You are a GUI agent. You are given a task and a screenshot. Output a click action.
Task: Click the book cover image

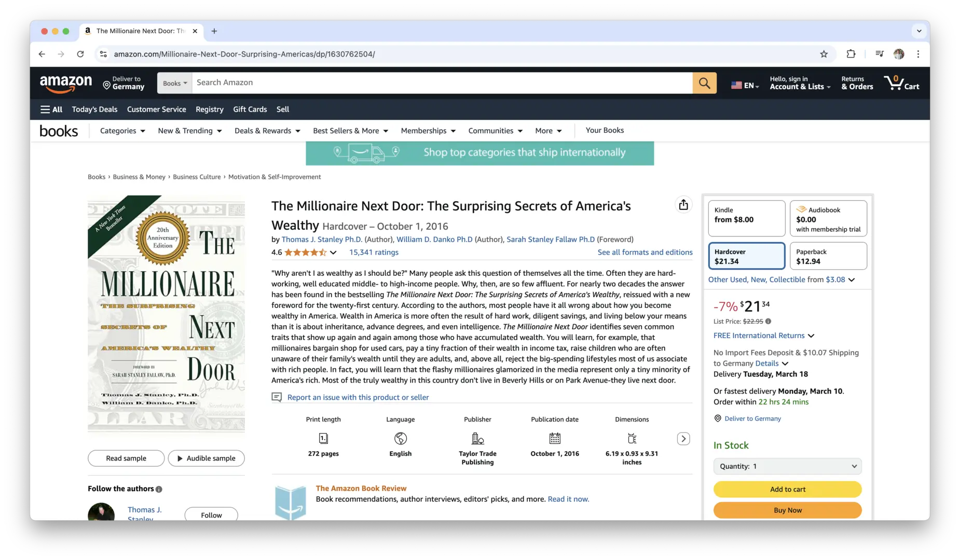point(166,314)
